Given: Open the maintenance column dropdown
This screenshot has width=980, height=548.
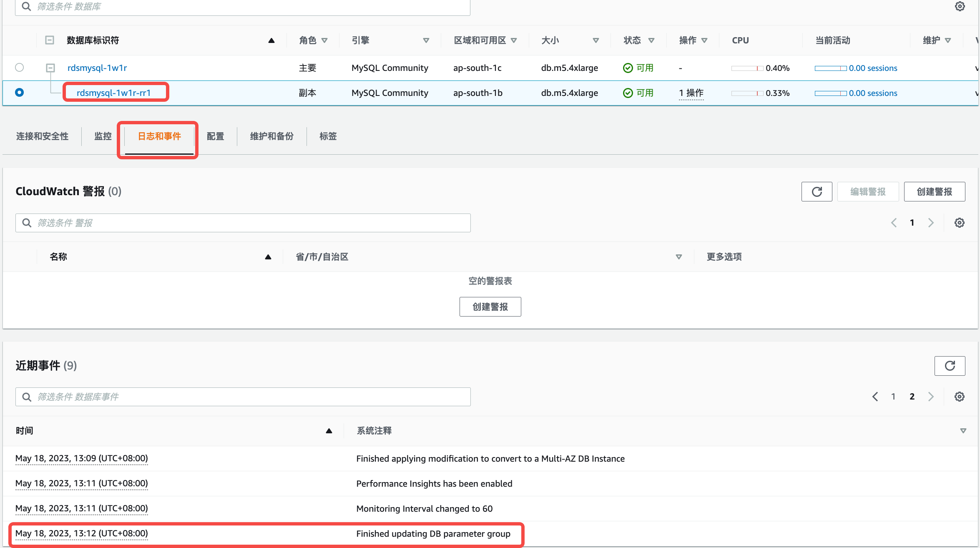Looking at the screenshot, I should [x=947, y=40].
